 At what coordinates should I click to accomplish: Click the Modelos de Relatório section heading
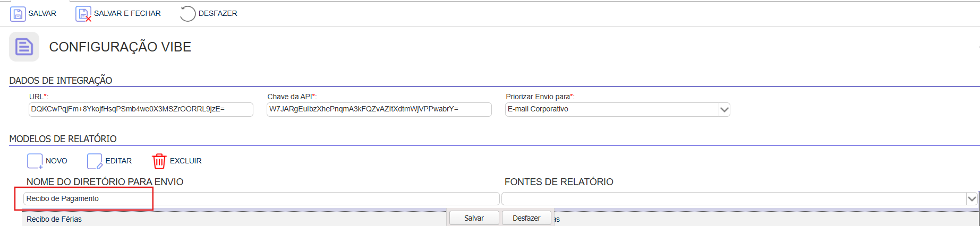coord(63,139)
